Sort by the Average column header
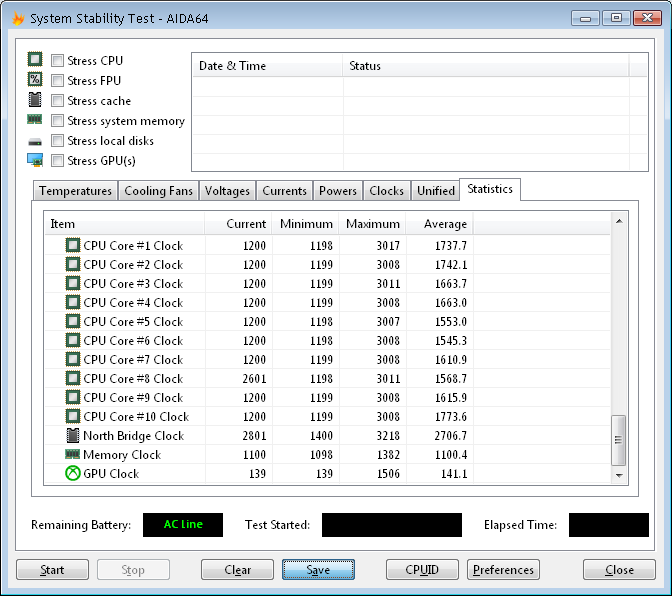Screen dimensions: 672x596 pyautogui.click(x=439, y=224)
